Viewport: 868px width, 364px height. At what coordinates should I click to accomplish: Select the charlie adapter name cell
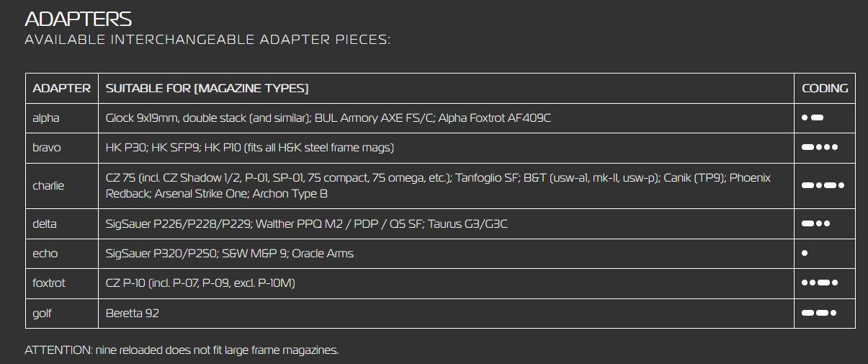pyautogui.click(x=48, y=185)
